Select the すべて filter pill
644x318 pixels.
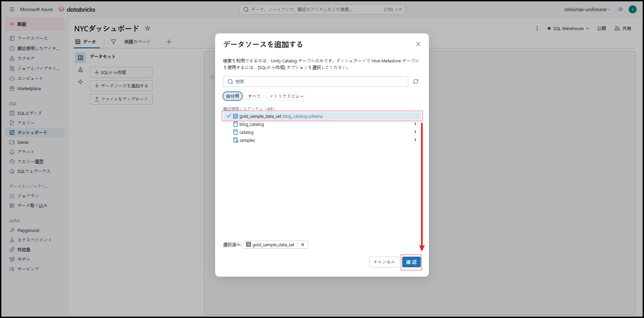254,96
